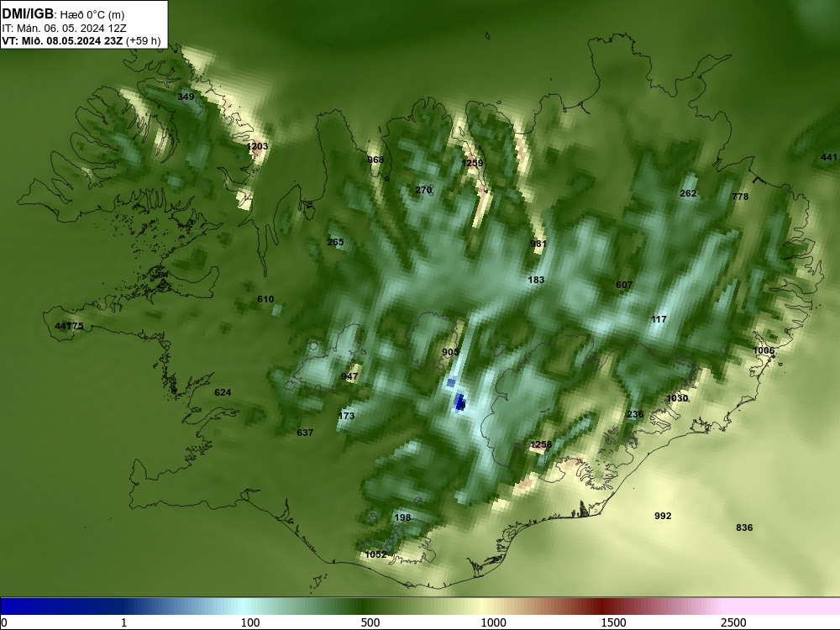Click the dark blue cell on the map
Image resolution: width=840 pixels, height=630 pixels.
pos(459,402)
